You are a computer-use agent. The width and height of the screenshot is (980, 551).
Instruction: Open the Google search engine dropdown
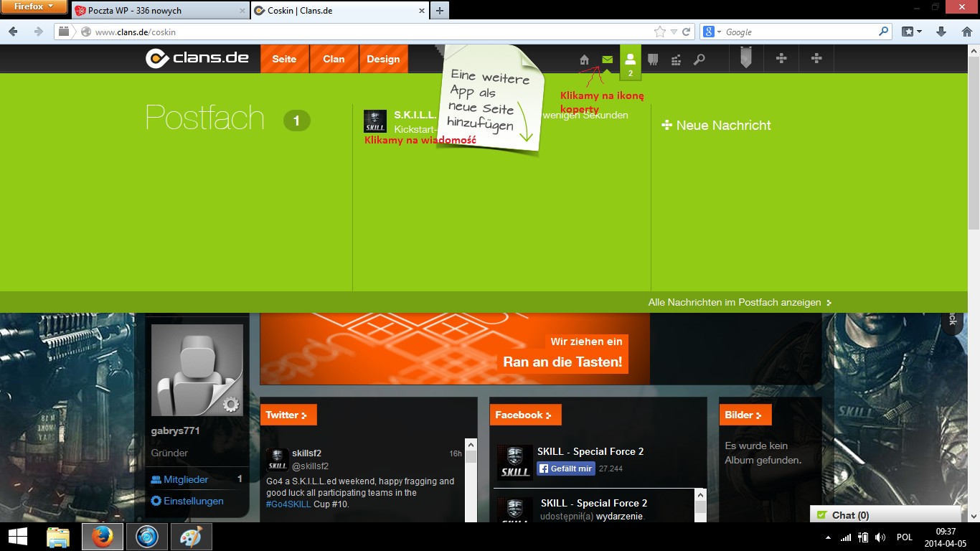click(x=712, y=32)
